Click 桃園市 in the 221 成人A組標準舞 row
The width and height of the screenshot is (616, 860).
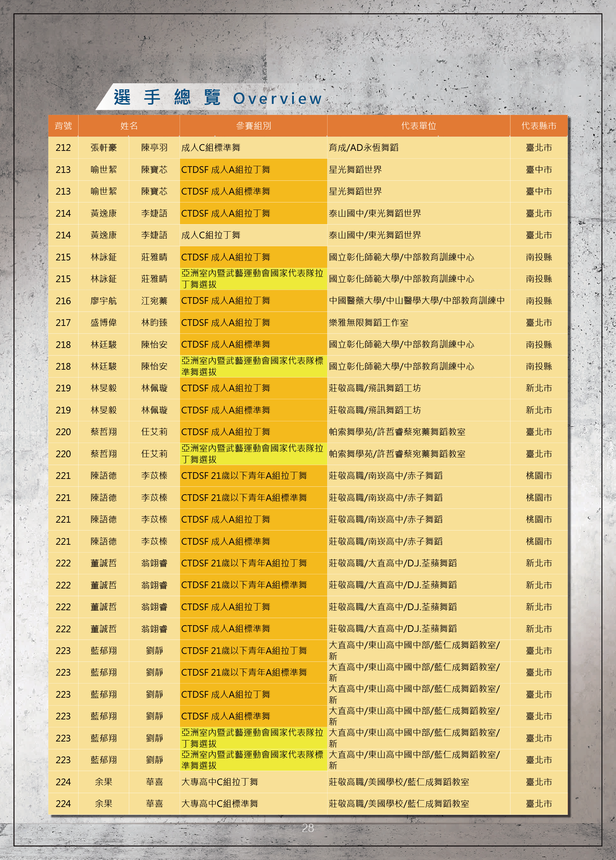click(x=539, y=542)
